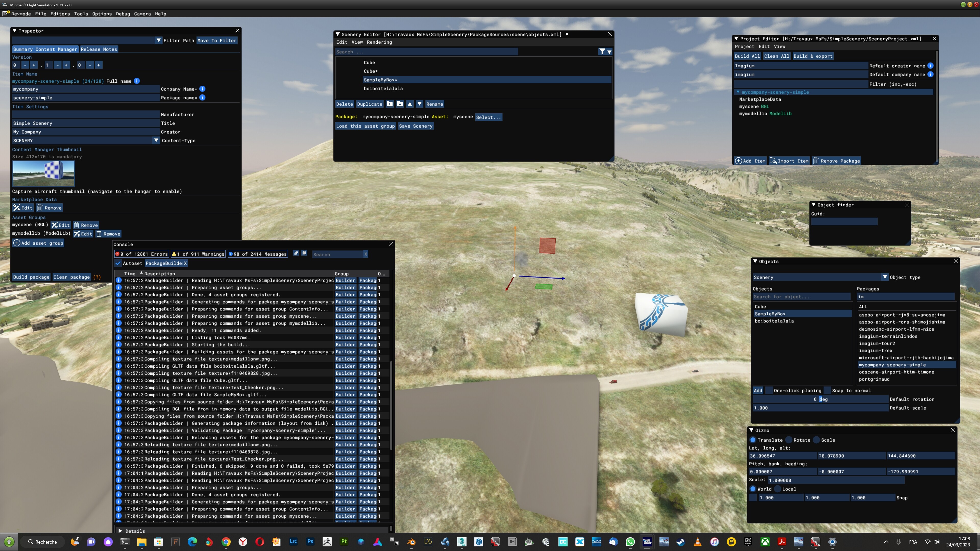Open the Object type dropdown
The height and width of the screenshot is (551, 980).
coord(885,277)
